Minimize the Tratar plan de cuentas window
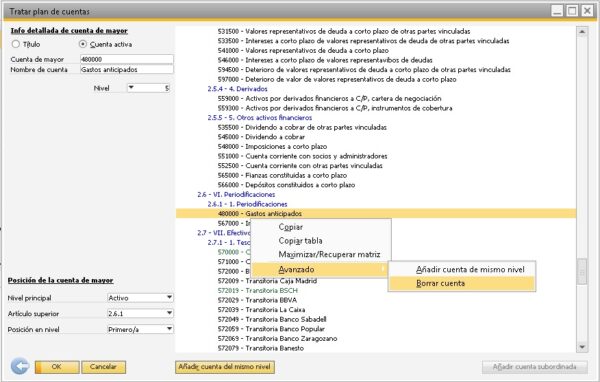 pyautogui.click(x=557, y=11)
